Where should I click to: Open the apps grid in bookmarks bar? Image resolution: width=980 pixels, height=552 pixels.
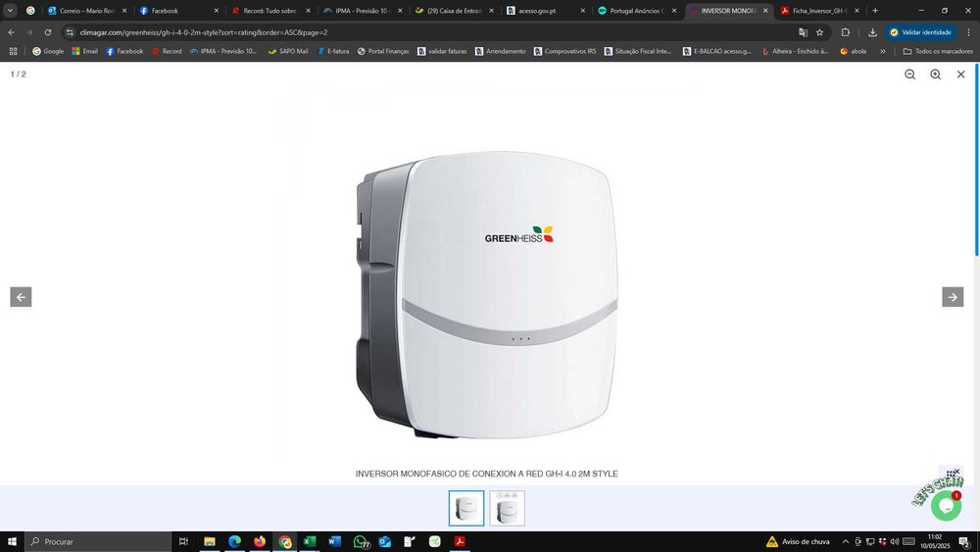(x=13, y=51)
